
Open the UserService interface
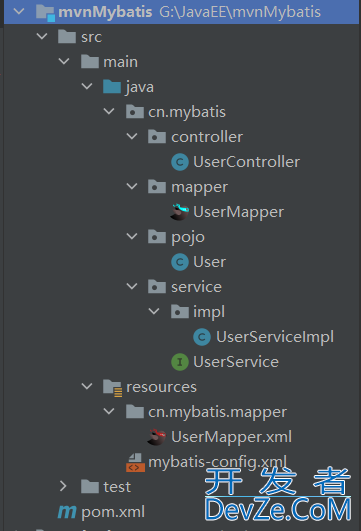tap(236, 362)
